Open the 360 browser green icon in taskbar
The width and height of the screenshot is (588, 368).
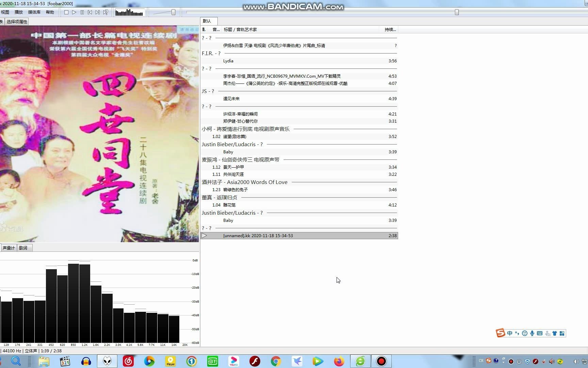click(360, 361)
